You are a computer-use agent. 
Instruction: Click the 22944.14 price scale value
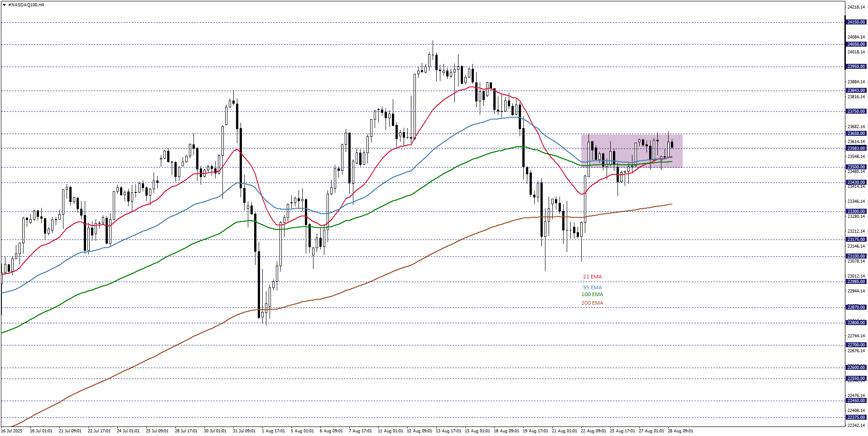coord(856,291)
